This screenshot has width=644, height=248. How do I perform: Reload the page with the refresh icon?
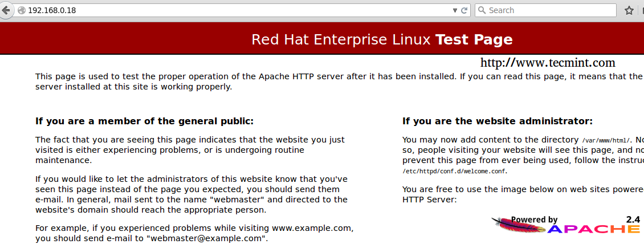464,10
